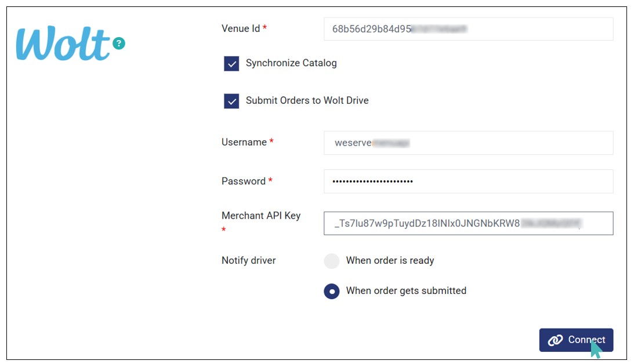Image resolution: width=634 pixels, height=364 pixels.
Task: Click into the Username text field
Action: tap(468, 143)
